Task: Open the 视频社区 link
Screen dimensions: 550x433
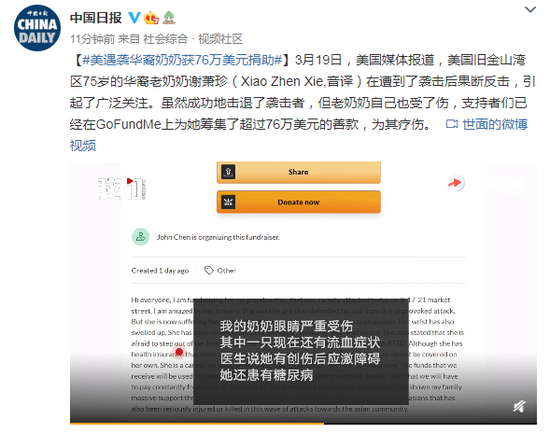Action: tap(220, 39)
